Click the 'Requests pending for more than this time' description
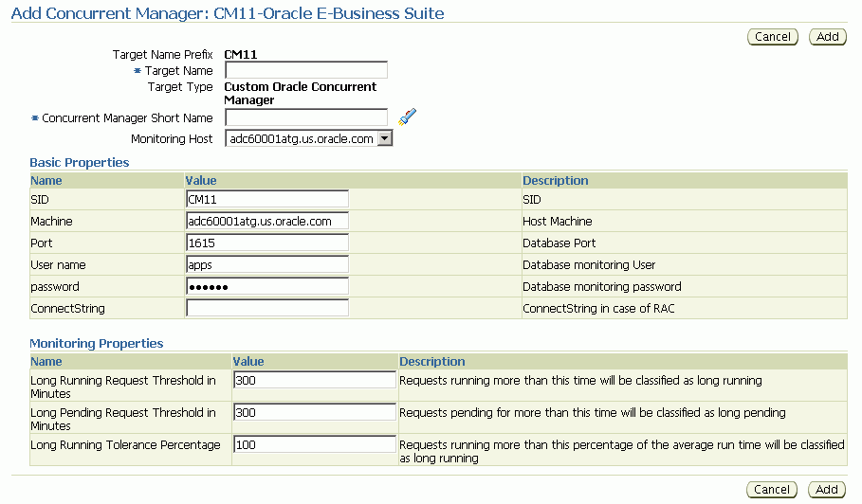The image size is (862, 504). (x=593, y=412)
